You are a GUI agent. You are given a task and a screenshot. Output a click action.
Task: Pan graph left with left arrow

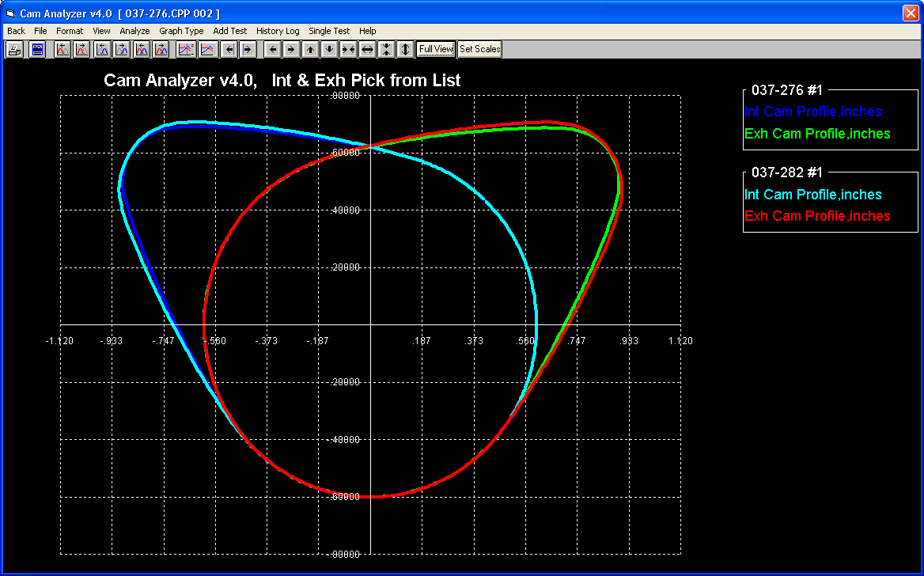click(x=272, y=50)
